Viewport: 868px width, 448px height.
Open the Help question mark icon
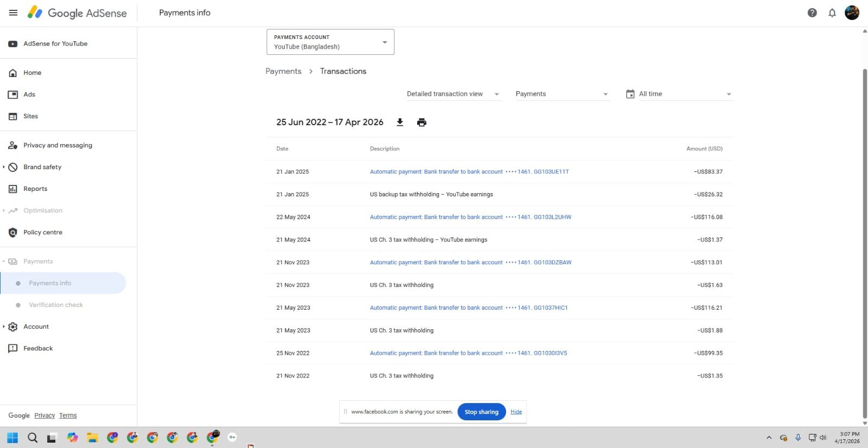[812, 13]
